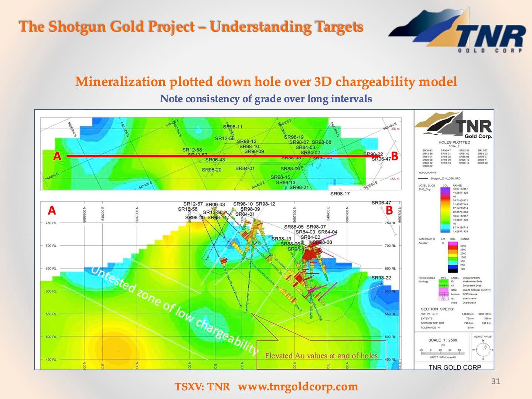Select the "Mineralization plotted down hole" heading
The height and width of the screenshot is (399, 532).
coord(266,81)
